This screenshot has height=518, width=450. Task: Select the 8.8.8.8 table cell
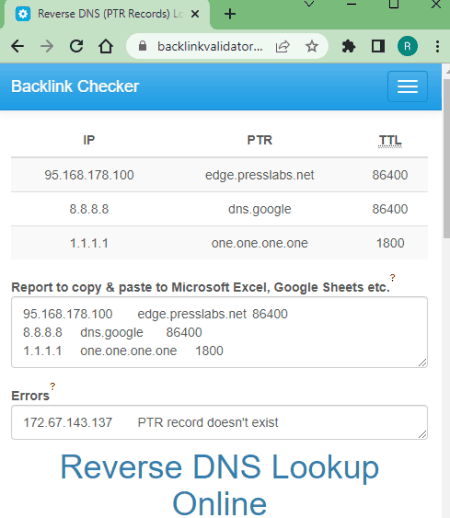tap(89, 209)
